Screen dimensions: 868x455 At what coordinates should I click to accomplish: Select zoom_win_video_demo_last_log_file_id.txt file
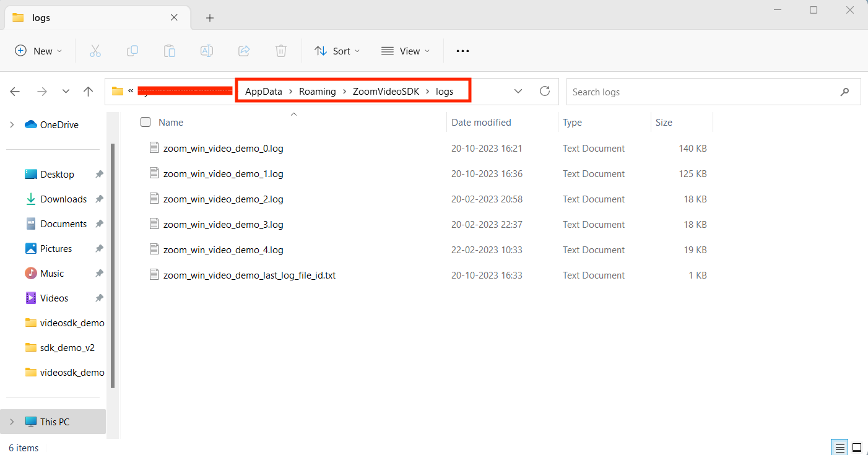pyautogui.click(x=250, y=275)
